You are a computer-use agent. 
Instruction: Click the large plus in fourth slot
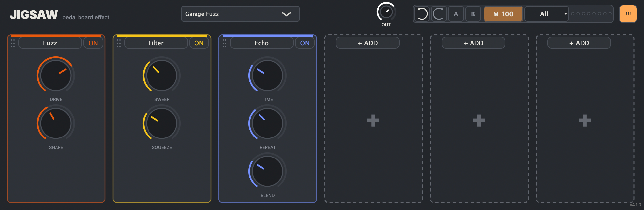(373, 120)
